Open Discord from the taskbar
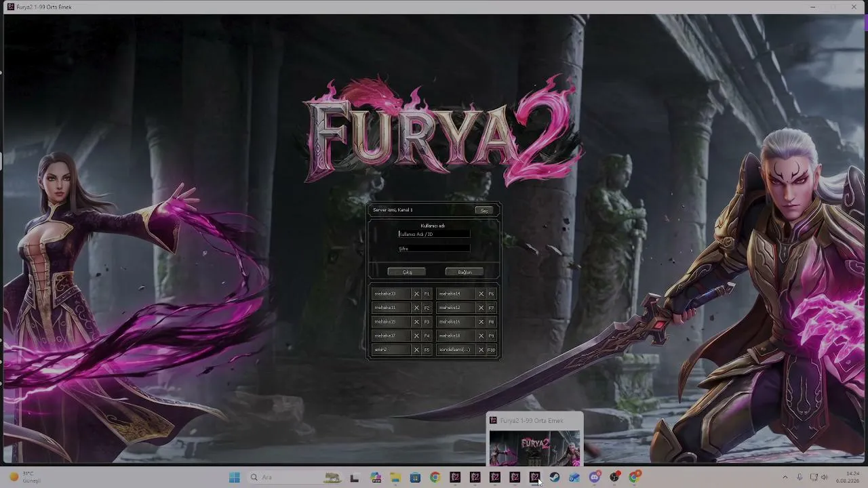The image size is (868, 488). click(x=595, y=477)
